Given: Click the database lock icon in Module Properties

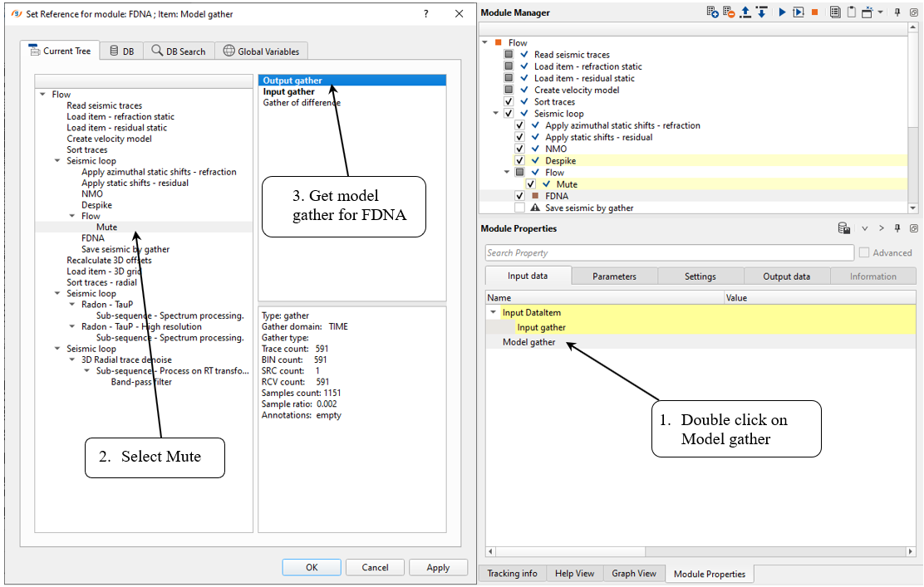Looking at the screenshot, I should coord(843,228).
